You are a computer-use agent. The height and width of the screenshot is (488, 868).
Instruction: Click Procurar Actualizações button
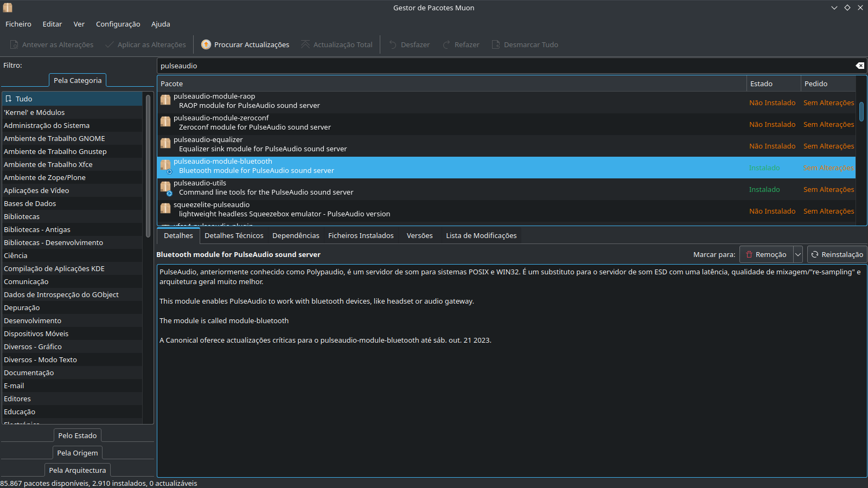245,44
